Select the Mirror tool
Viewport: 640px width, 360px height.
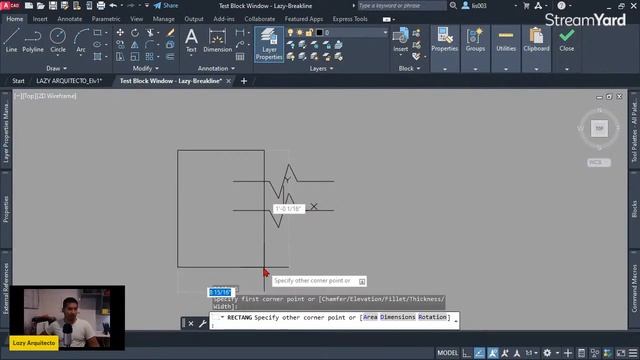[x=135, y=44]
